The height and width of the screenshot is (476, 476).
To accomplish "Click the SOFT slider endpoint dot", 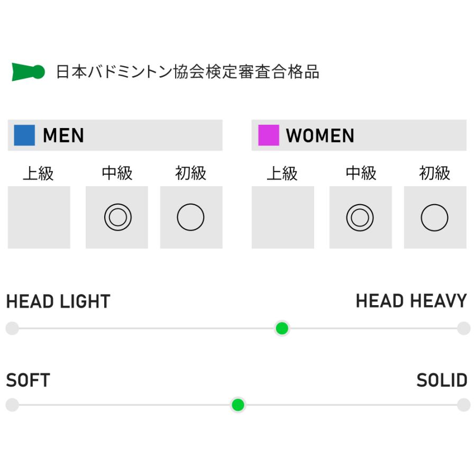I will tap(12, 406).
